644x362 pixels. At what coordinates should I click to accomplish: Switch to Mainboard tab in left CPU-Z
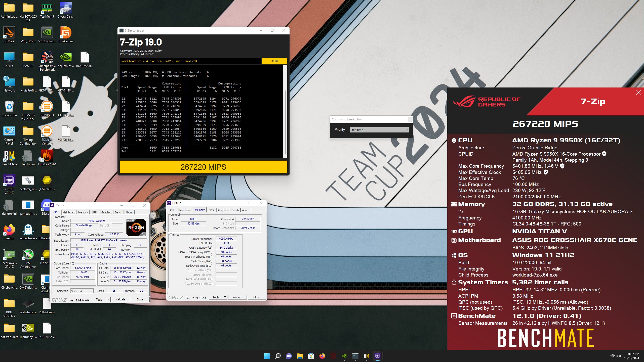pyautogui.click(x=69, y=212)
